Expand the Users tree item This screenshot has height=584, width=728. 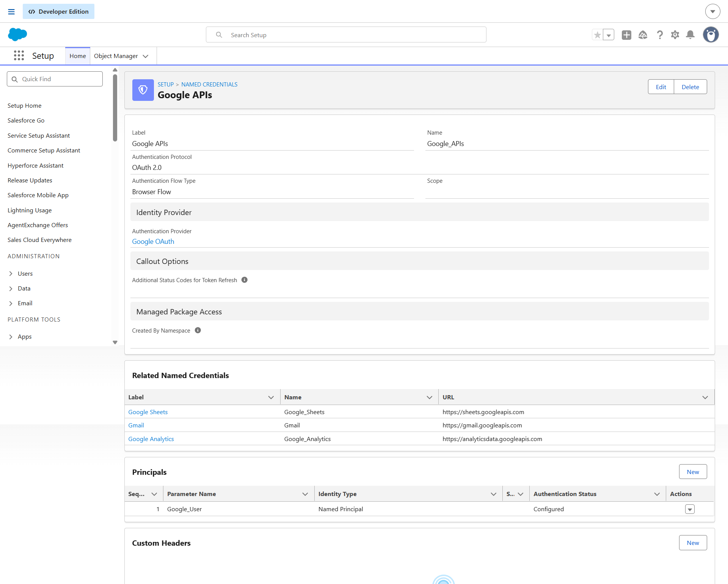tap(11, 274)
